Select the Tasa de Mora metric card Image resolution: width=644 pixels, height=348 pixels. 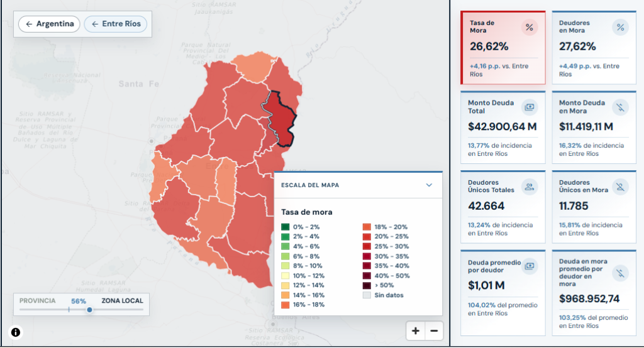(503, 48)
